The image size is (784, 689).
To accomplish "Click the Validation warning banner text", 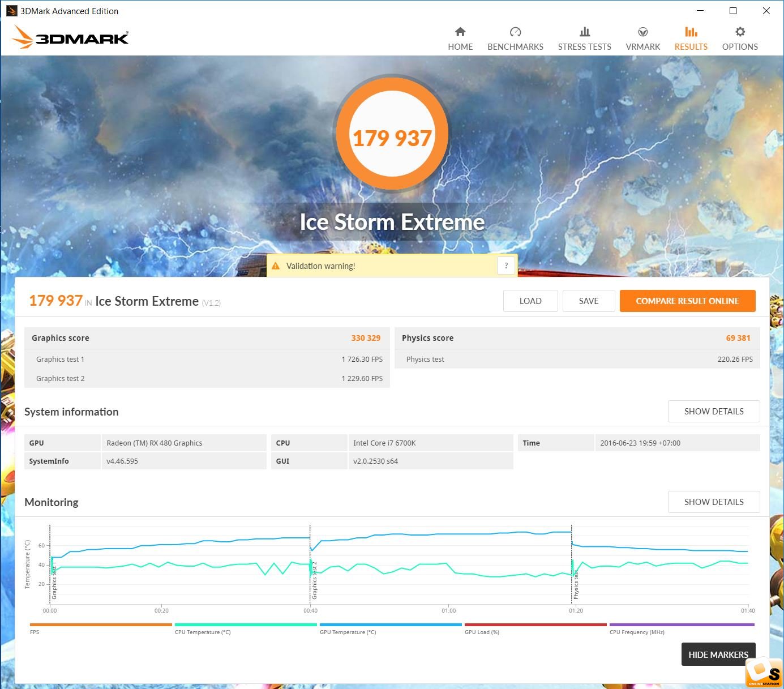I will pyautogui.click(x=320, y=266).
